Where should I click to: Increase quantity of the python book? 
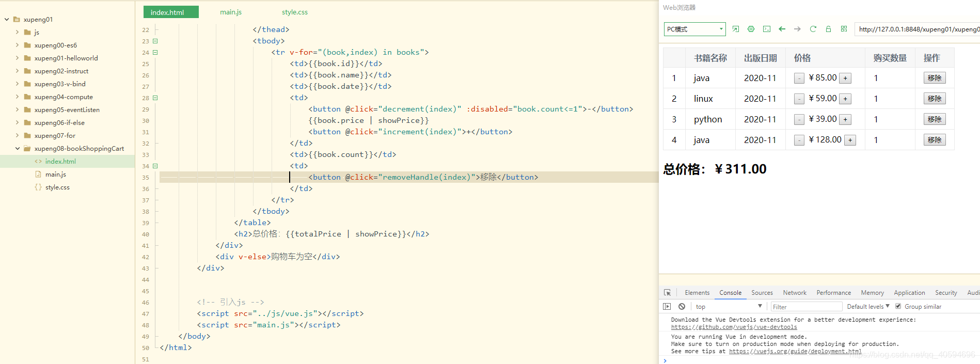pyautogui.click(x=845, y=120)
